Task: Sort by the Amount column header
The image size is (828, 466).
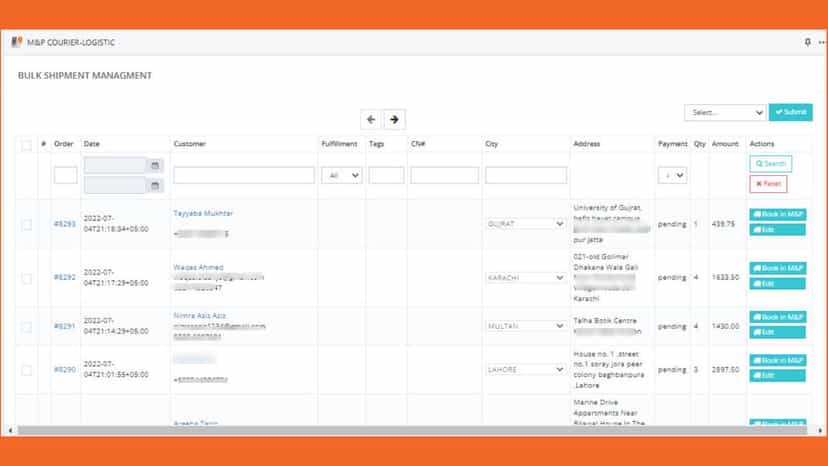Action: pyautogui.click(x=725, y=144)
